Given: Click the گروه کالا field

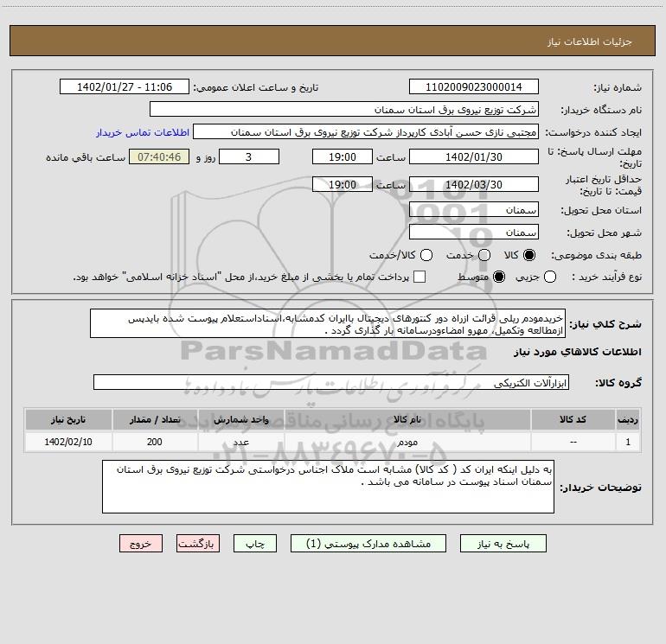Looking at the screenshot, I should 331,382.
